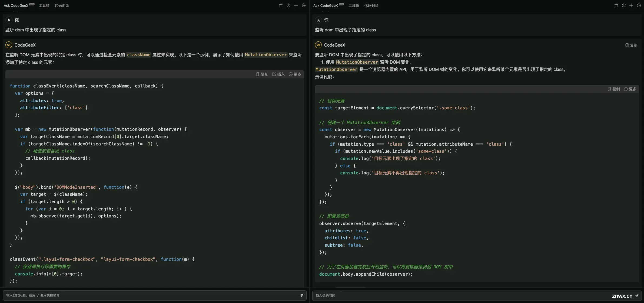This screenshot has width=644, height=303.
Task: Click trash icon in right panel header
Action: [616, 5]
